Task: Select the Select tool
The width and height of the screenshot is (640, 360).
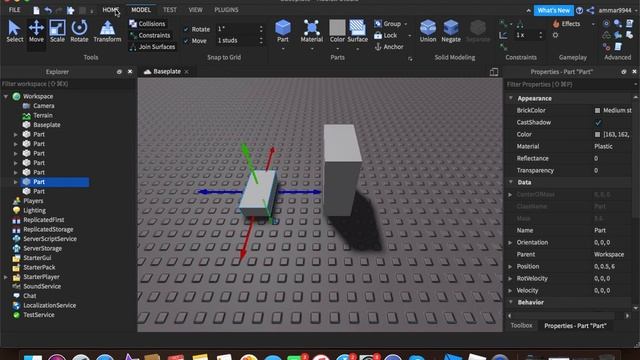Action: pos(15,31)
